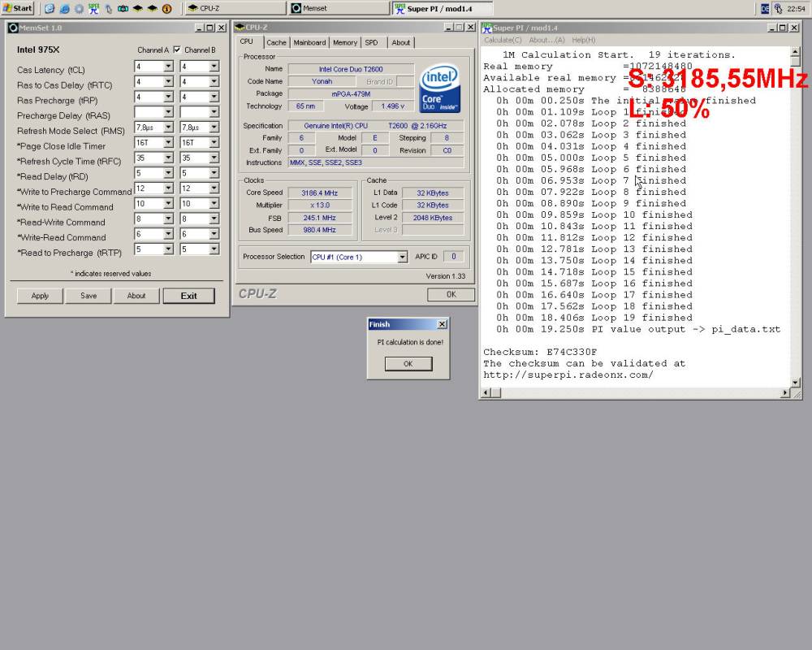Click the Super PI horizontal scrollbar left arrow
Screen dimensions: 812x650
coord(486,393)
